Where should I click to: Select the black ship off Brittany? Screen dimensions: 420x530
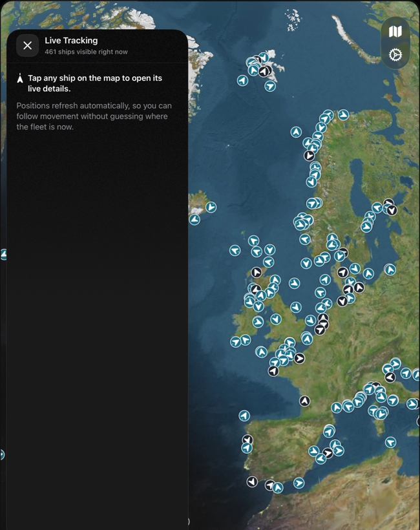[x=273, y=371]
